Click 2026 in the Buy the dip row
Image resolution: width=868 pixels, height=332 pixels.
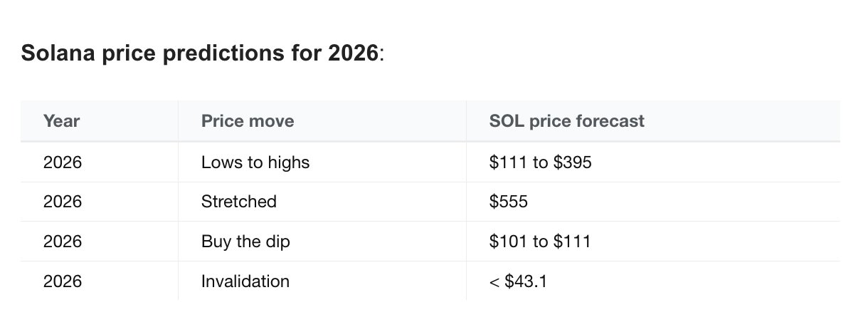(63, 242)
